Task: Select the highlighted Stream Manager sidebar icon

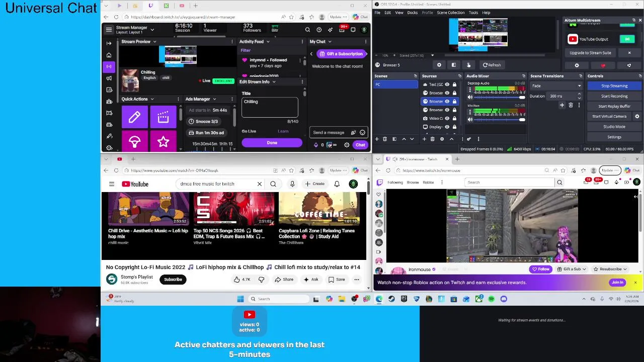Action: pyautogui.click(x=109, y=66)
